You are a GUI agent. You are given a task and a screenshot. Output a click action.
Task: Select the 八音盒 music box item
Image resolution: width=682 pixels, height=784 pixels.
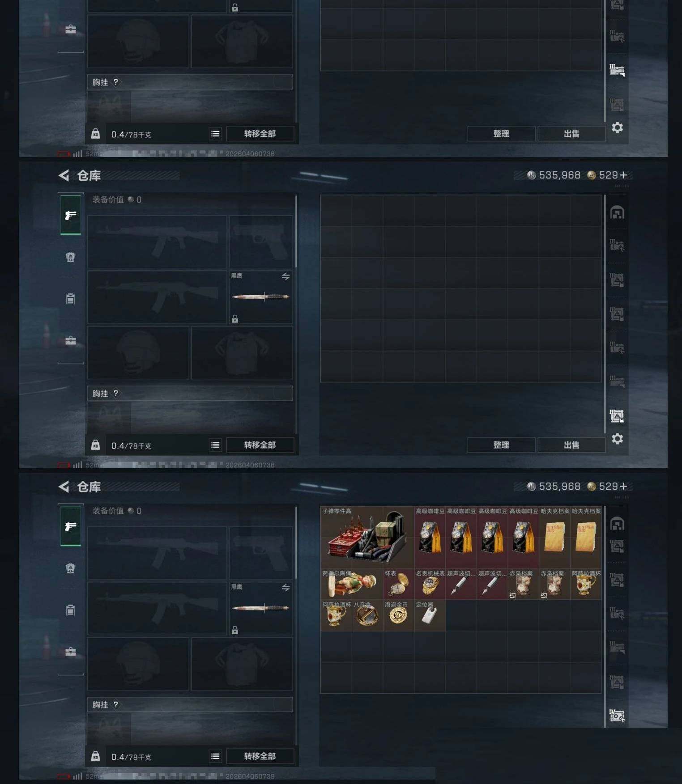tap(367, 615)
